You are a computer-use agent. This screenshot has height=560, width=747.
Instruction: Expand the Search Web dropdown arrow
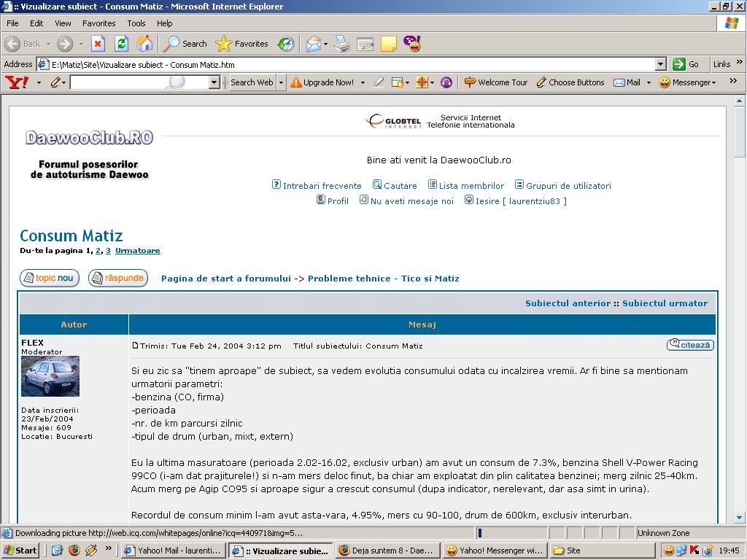282,82
